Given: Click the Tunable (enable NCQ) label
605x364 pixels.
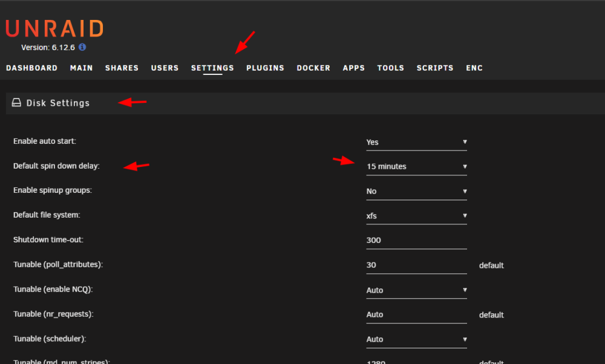Looking at the screenshot, I should [53, 289].
